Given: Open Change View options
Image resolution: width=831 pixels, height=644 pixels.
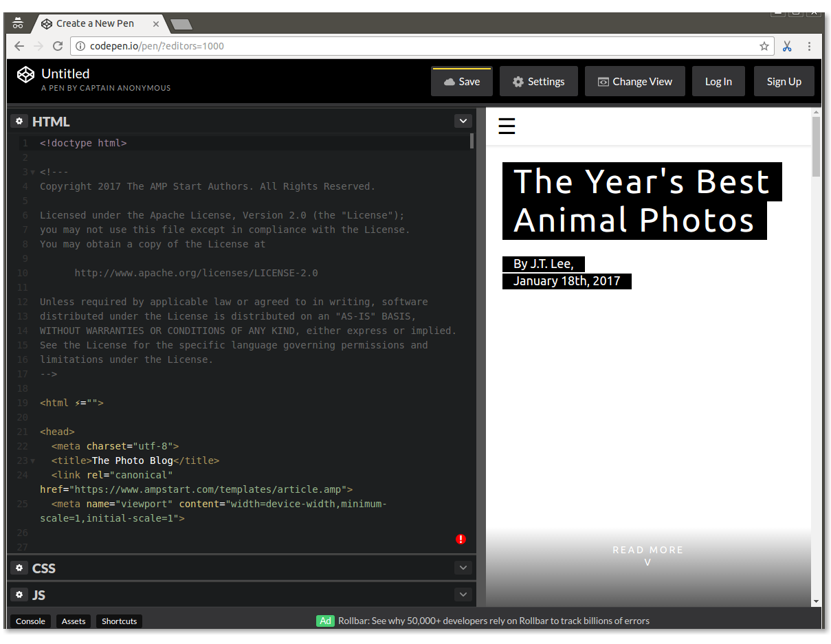Looking at the screenshot, I should 634,82.
